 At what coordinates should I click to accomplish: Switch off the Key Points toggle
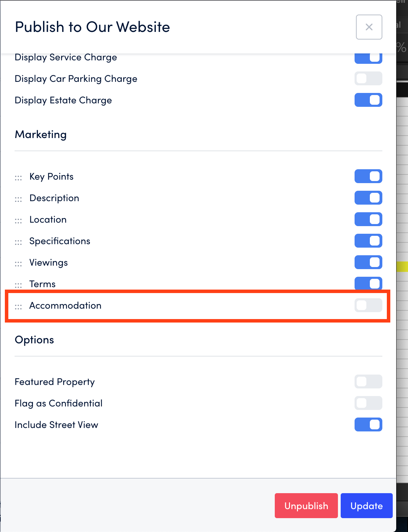tap(368, 176)
